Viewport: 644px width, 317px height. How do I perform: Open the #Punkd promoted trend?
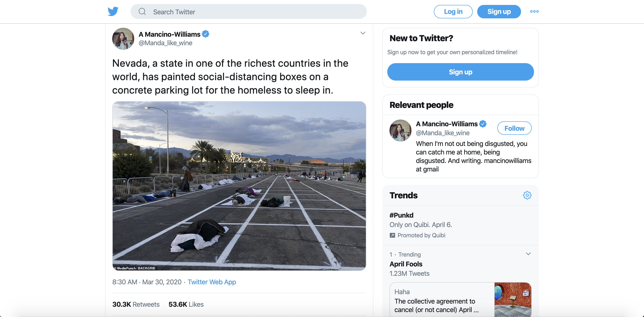point(402,215)
